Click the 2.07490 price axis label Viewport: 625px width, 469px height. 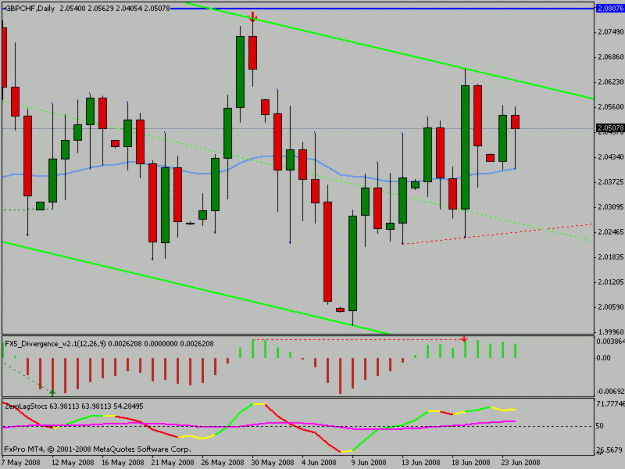(611, 32)
